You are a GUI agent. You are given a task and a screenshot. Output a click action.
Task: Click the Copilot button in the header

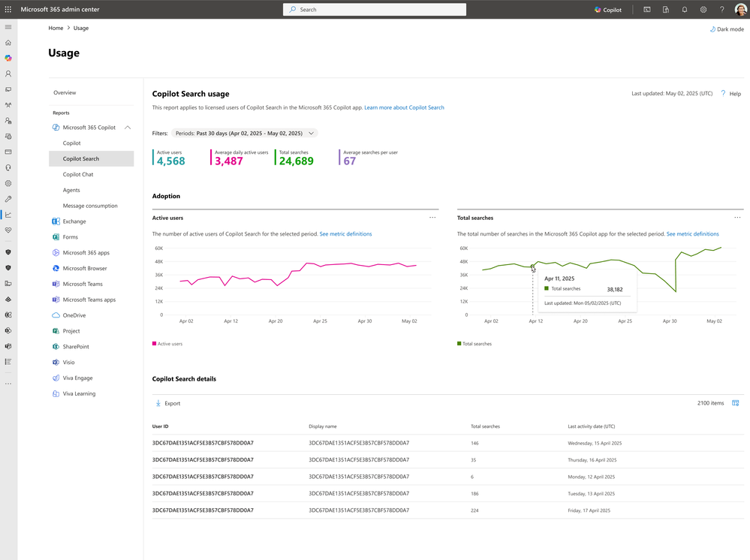coord(608,10)
